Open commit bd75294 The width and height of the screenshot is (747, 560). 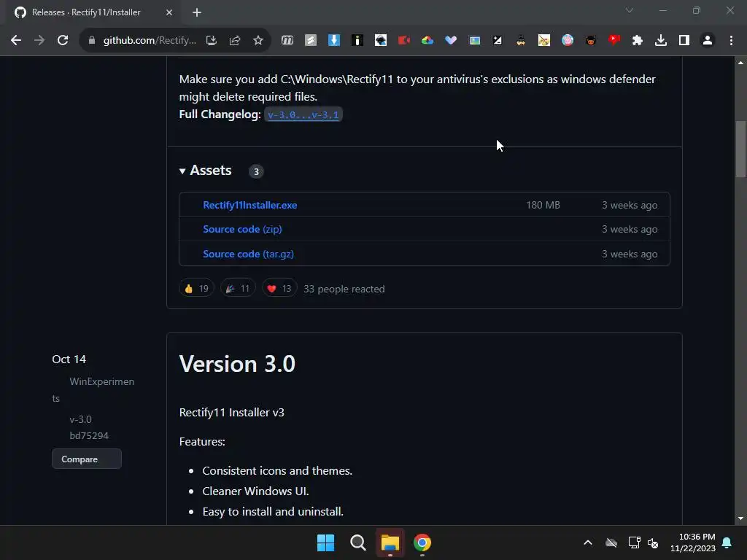(89, 436)
